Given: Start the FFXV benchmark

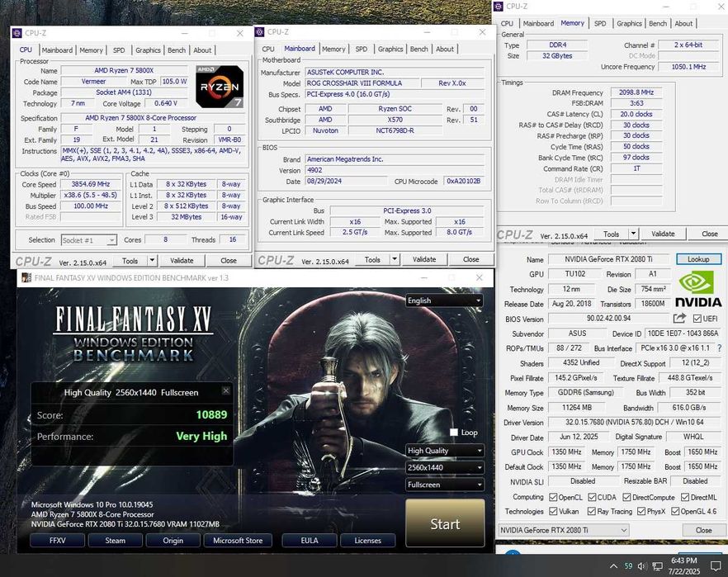Looking at the screenshot, I should (x=445, y=523).
